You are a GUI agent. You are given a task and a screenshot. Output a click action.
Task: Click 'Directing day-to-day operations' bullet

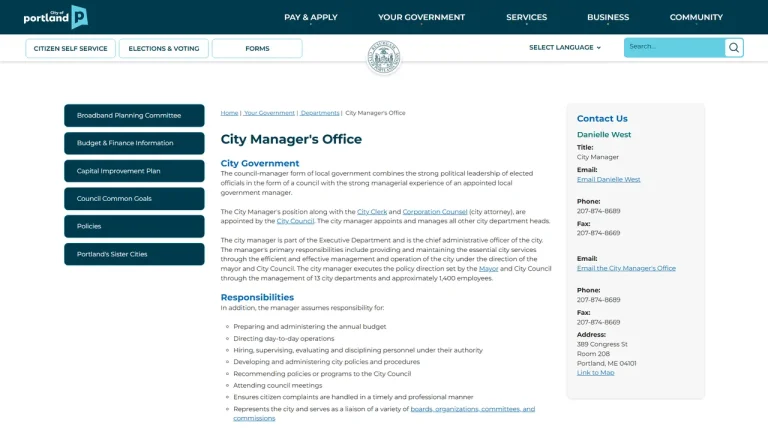(x=284, y=338)
